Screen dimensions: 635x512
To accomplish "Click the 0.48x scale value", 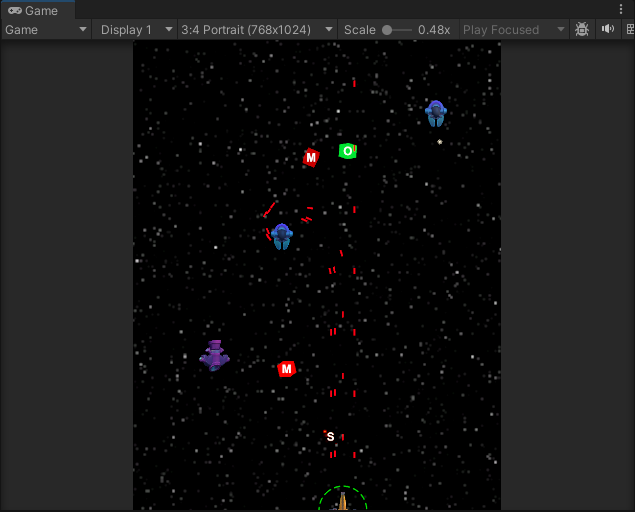I will (434, 30).
